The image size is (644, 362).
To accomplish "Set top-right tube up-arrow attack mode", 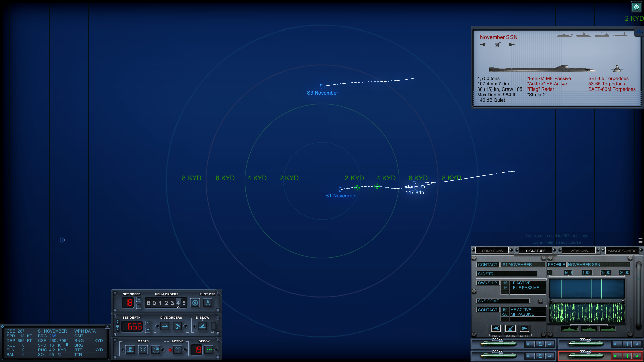I will click(x=627, y=344).
